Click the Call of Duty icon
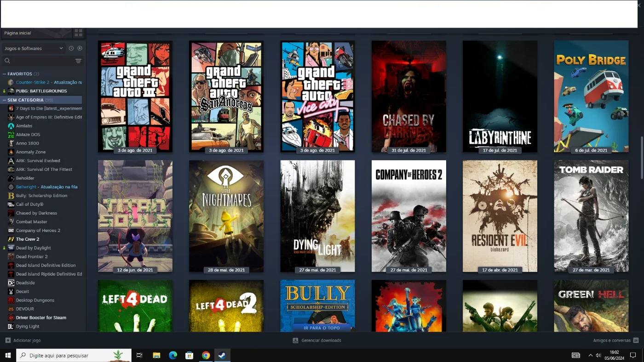644x362 pixels. tap(11, 204)
